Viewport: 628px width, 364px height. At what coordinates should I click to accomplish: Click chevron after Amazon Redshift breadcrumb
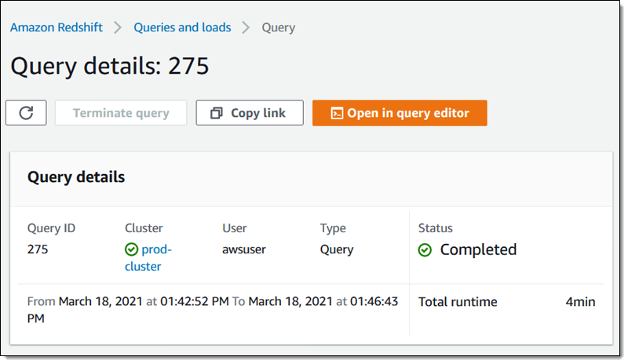tap(118, 27)
